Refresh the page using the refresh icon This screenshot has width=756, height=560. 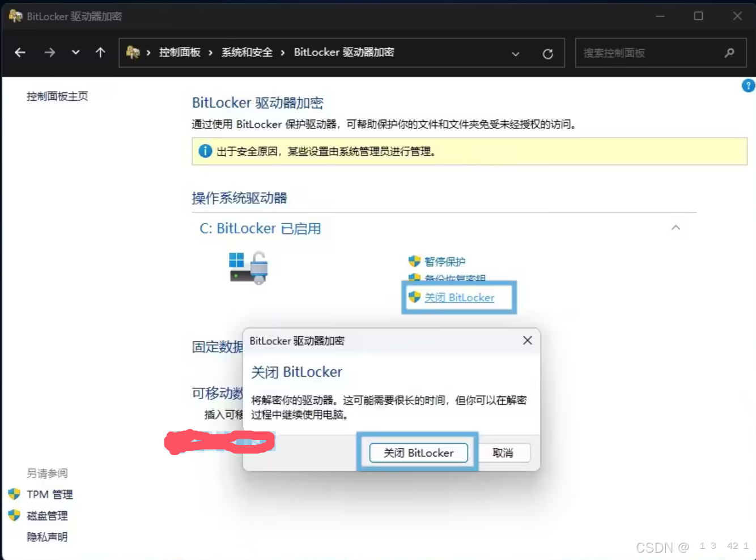pos(547,53)
